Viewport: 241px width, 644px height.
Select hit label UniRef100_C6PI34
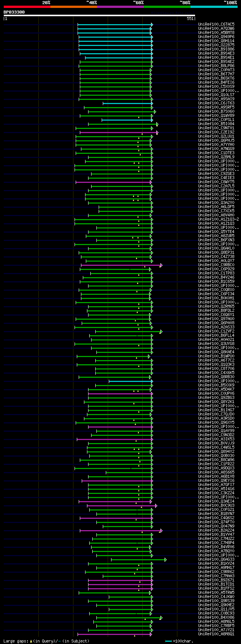[x=216, y=294]
